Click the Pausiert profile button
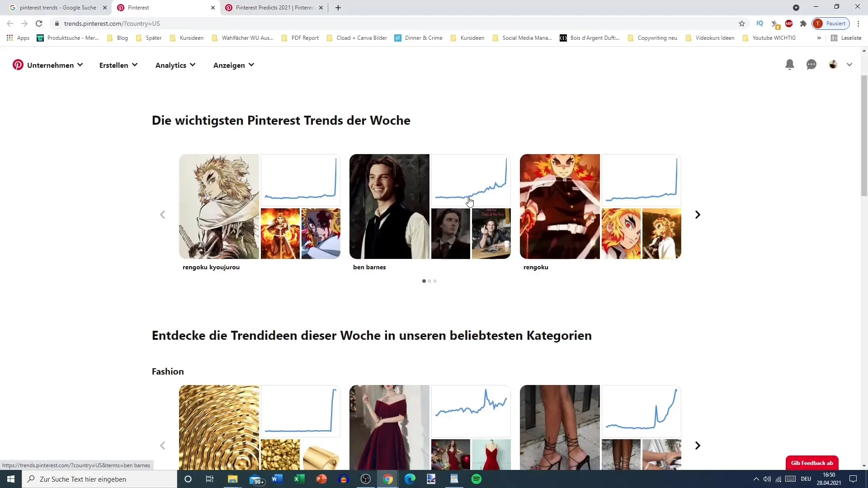868x488 pixels. (x=830, y=23)
